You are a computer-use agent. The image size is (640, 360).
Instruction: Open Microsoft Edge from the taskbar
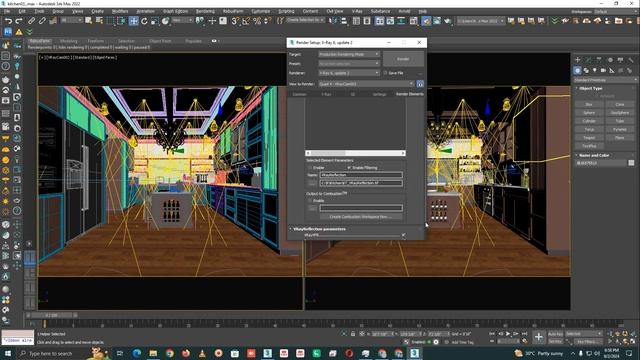(x=137, y=353)
